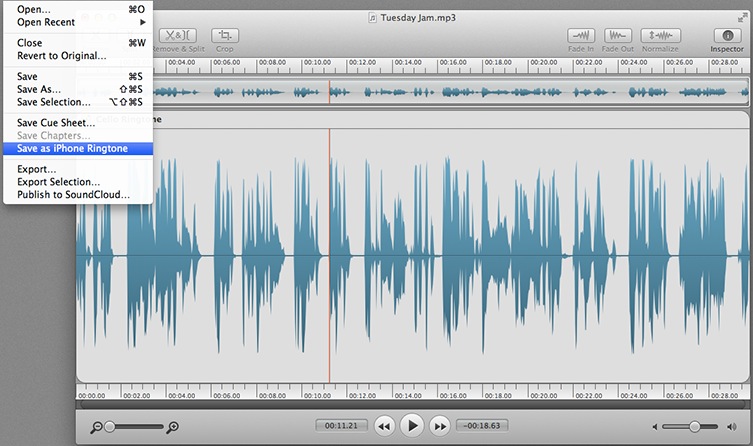Click the elapsed time display 00:11.21
Screen dimensions: 753x446
click(338, 426)
